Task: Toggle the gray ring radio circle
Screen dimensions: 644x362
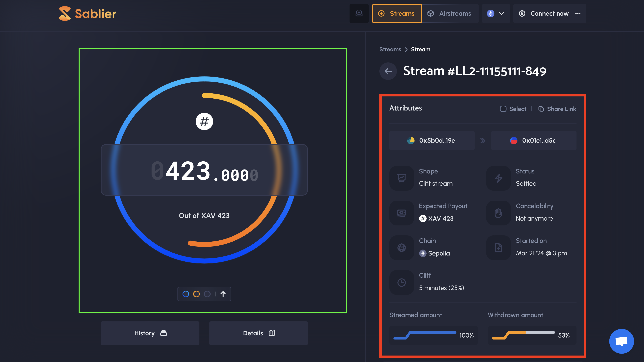Action: (x=207, y=294)
